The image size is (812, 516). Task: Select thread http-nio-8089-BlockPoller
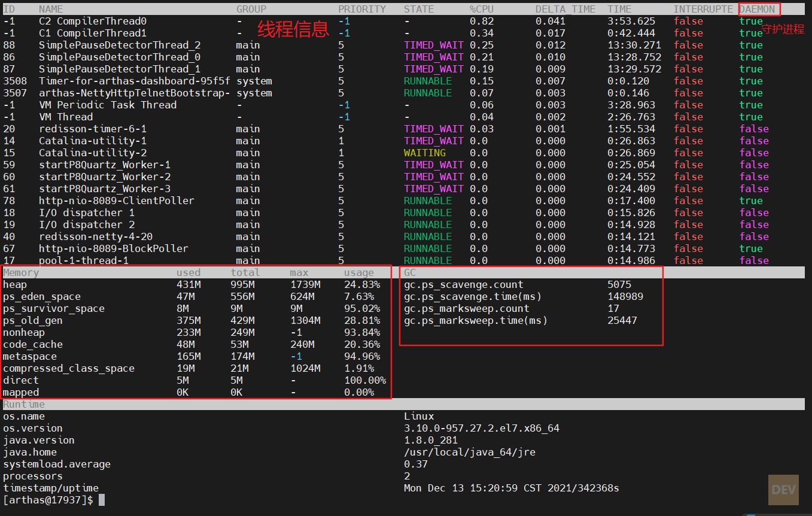[114, 248]
